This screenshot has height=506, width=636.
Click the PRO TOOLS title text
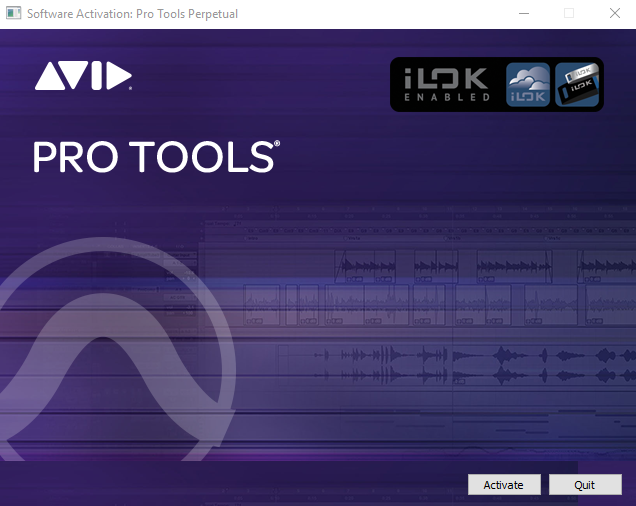point(156,157)
